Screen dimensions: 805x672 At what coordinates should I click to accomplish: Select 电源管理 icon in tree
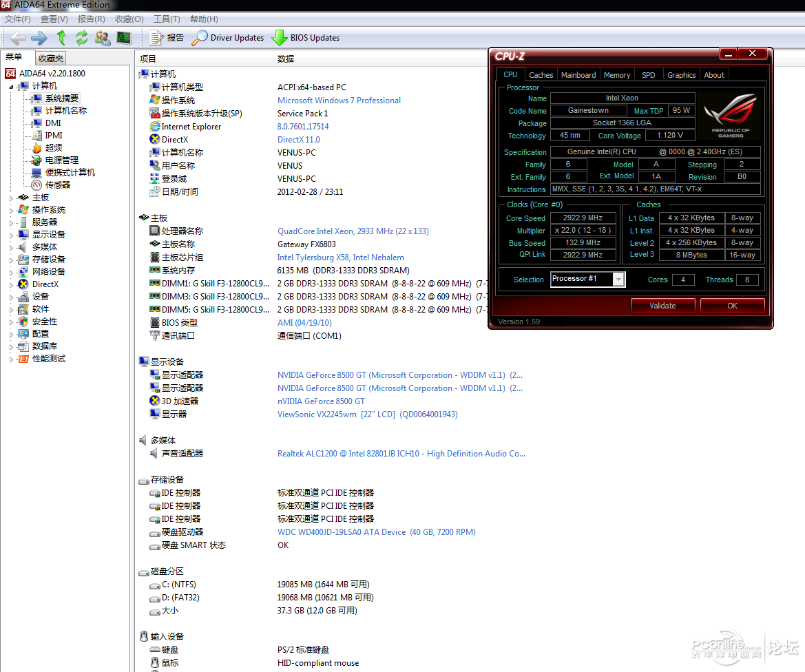click(36, 160)
